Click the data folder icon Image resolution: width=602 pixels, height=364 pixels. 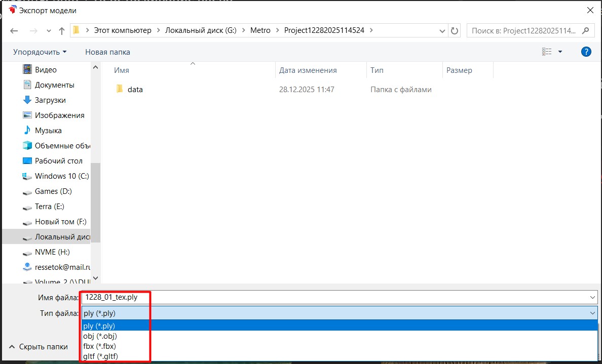120,90
